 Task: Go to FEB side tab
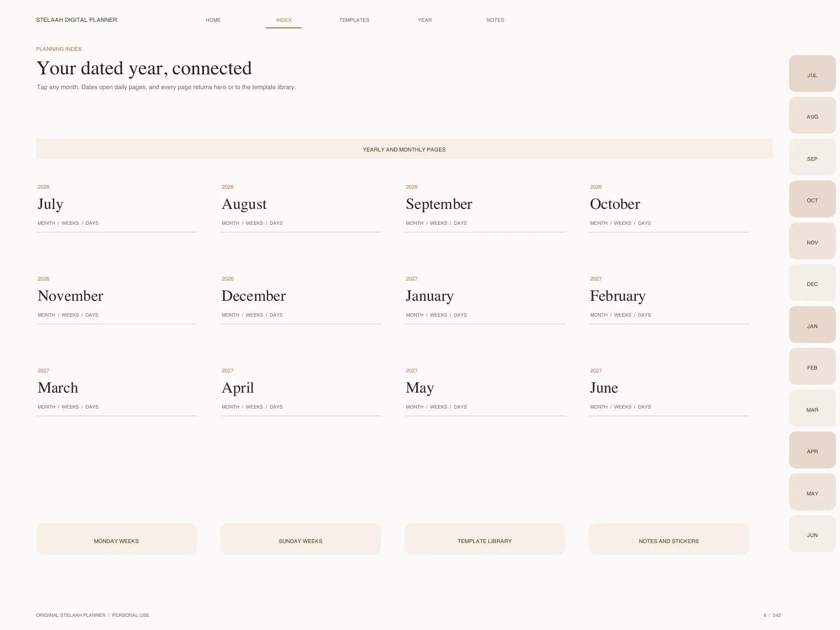pos(812,366)
